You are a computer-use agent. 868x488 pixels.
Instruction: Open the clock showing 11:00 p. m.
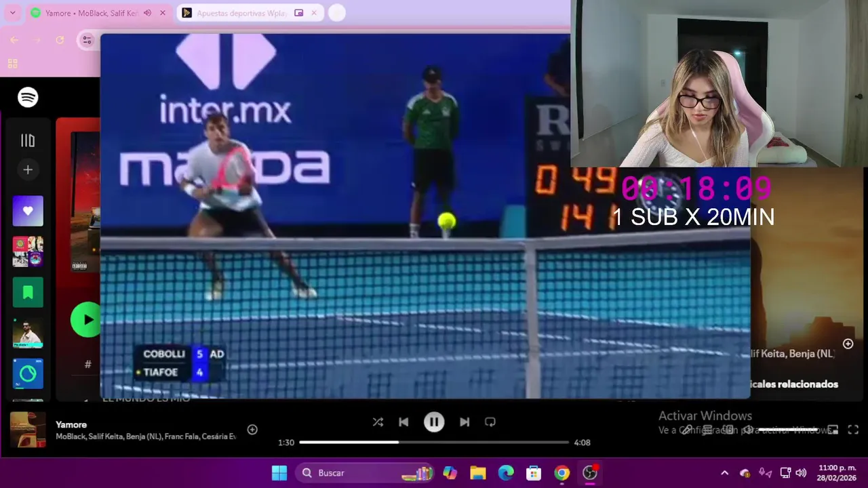(x=837, y=473)
